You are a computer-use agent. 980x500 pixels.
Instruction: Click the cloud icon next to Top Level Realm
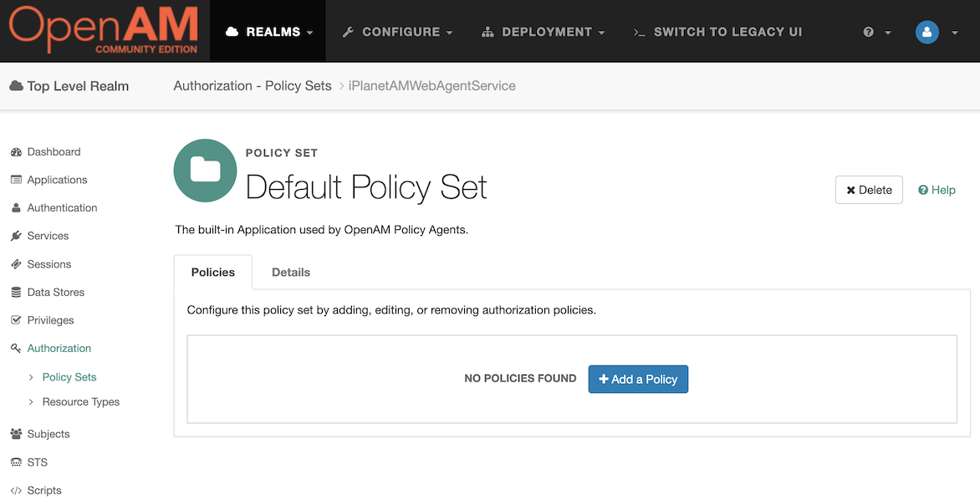pyautogui.click(x=16, y=85)
